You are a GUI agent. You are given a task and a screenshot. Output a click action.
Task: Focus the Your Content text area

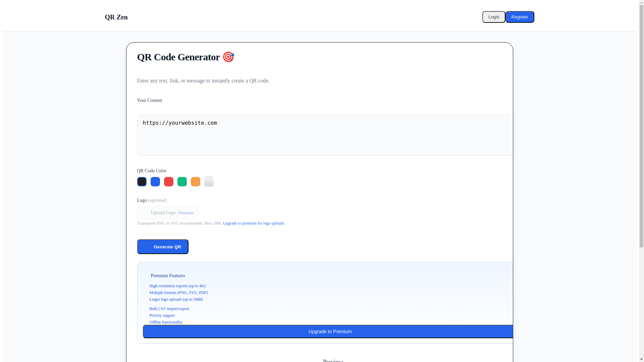325,135
